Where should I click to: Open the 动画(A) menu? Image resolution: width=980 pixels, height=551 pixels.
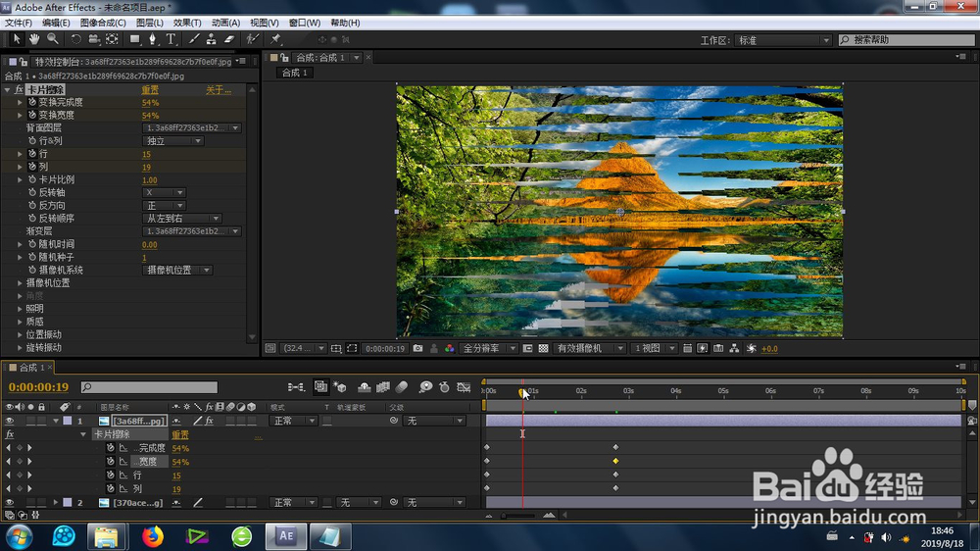225,23
